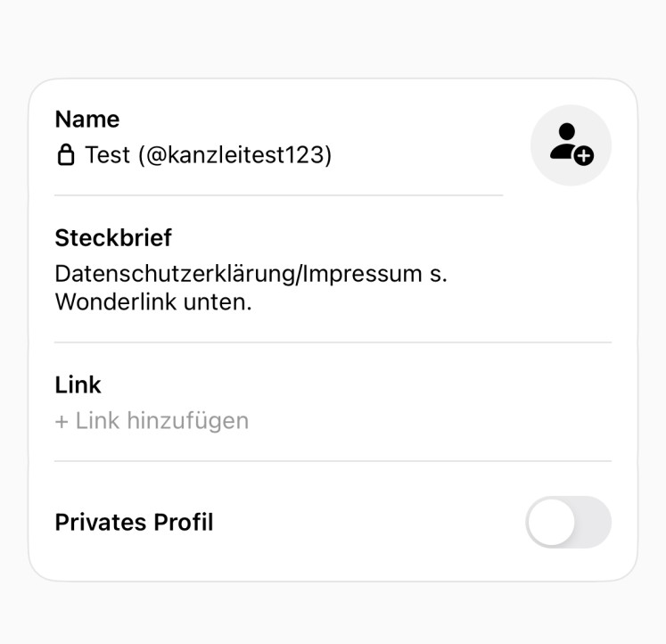Click the plus badge on person icon
Screen dimensions: 666x644
(583, 156)
